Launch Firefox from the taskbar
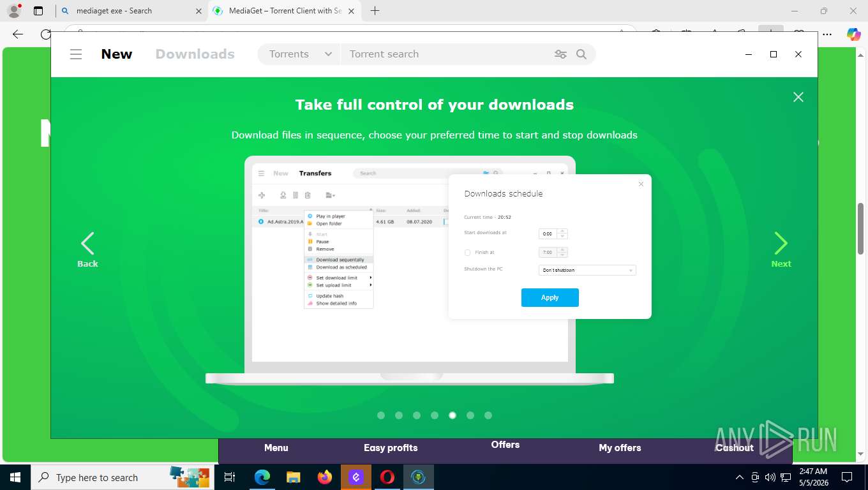Viewport: 868px width, 490px height. 325,477
